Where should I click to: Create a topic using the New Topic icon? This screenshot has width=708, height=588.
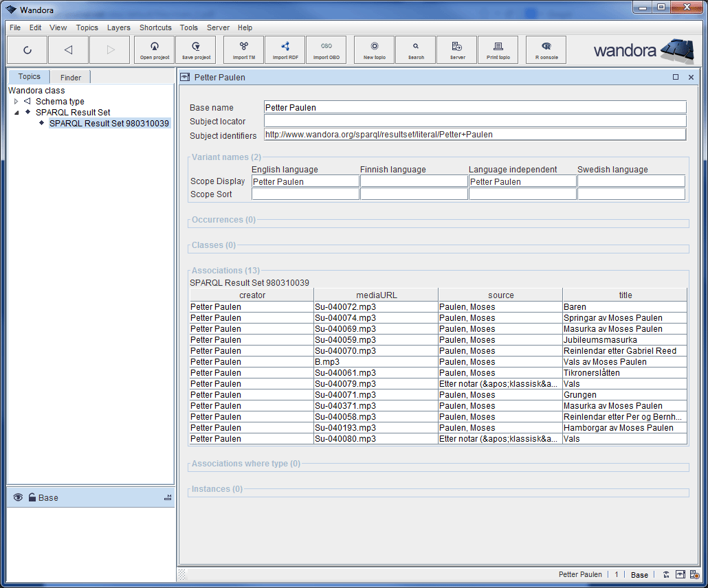373,49
